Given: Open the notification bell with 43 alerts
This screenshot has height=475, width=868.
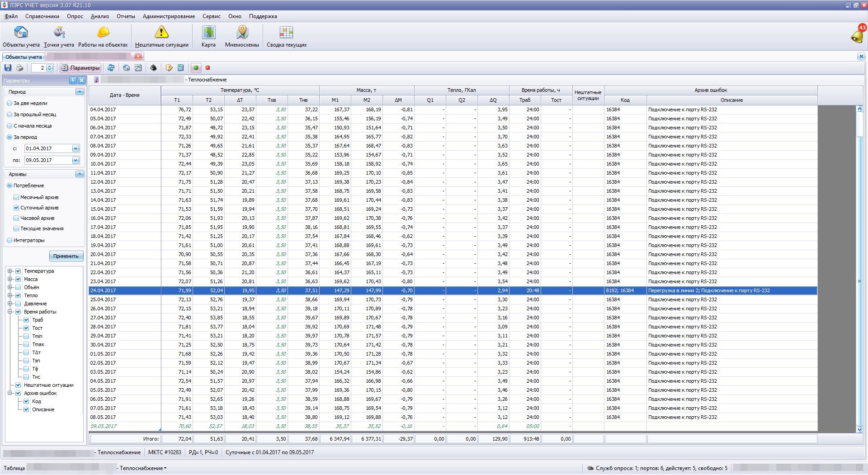Looking at the screenshot, I should [x=858, y=34].
